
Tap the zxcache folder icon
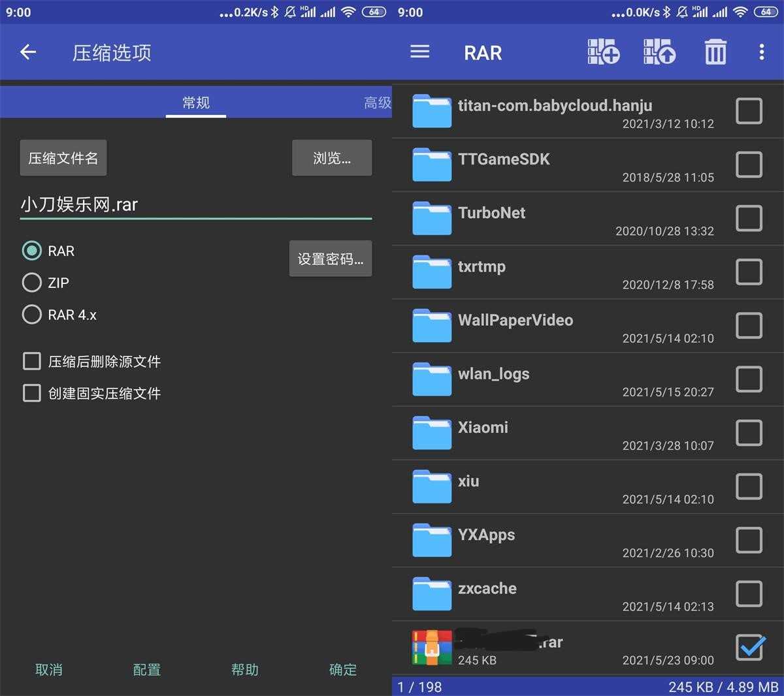coord(432,593)
